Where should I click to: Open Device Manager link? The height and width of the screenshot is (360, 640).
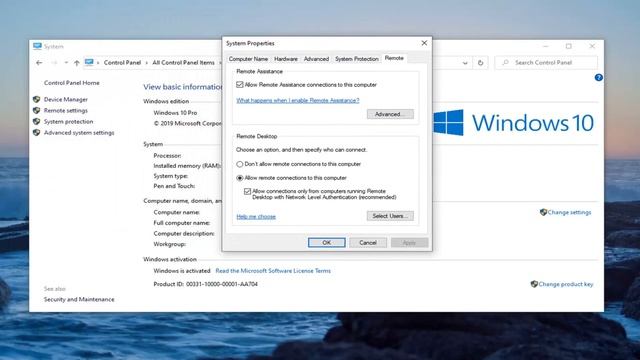pyautogui.click(x=66, y=99)
